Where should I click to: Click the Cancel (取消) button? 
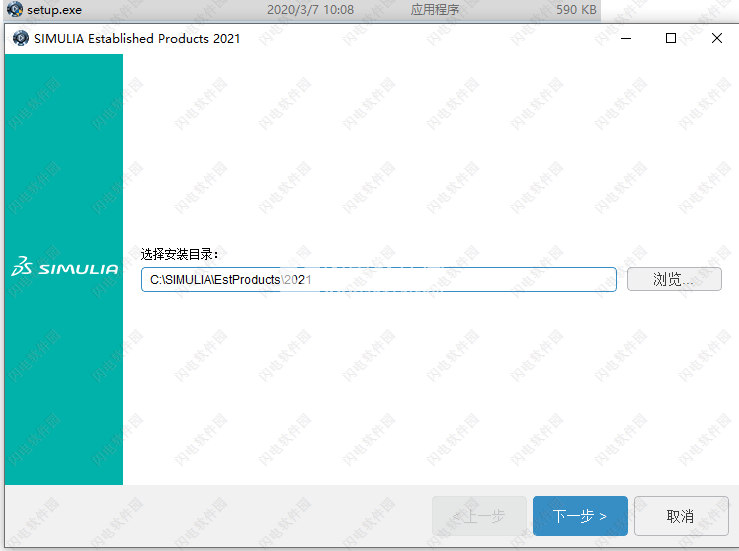(x=681, y=516)
